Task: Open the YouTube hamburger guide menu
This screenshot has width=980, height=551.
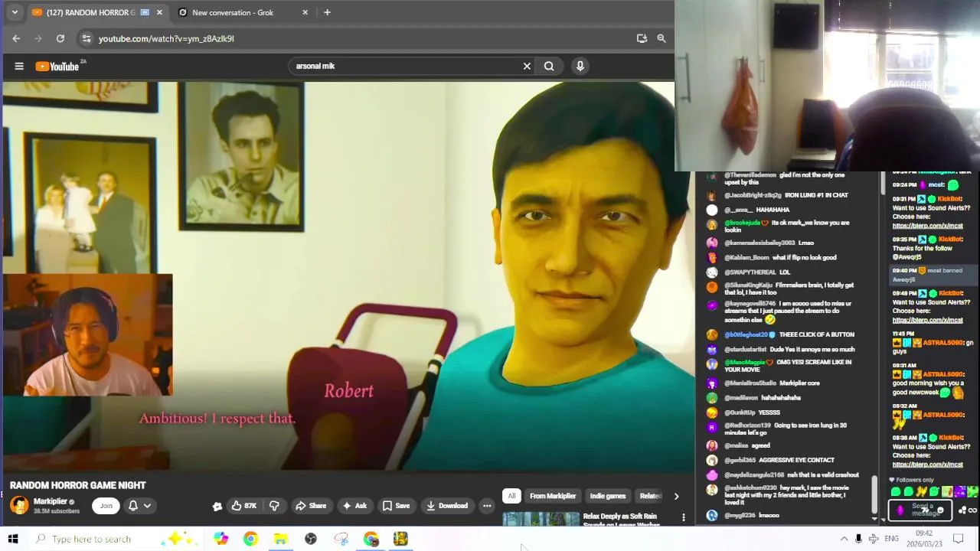Action: pos(19,66)
